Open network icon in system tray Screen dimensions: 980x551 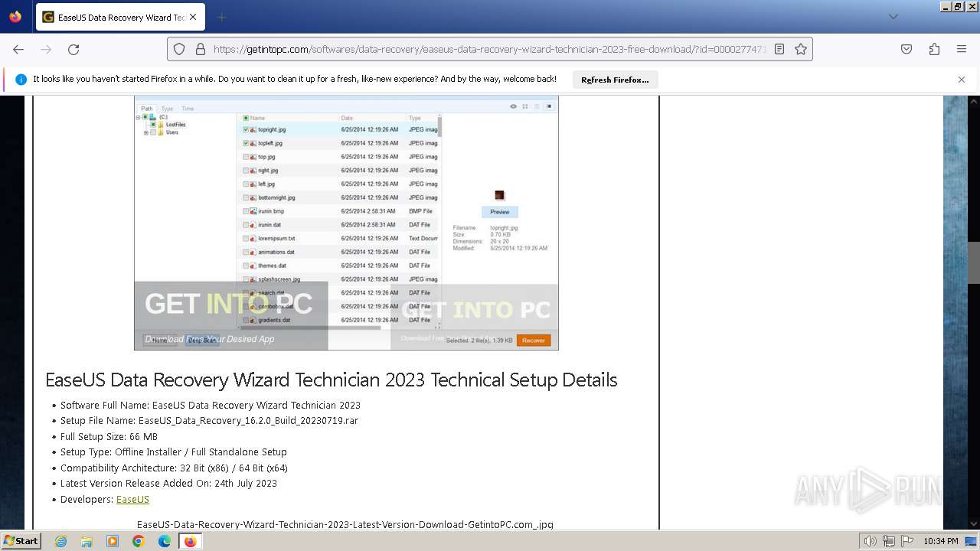click(889, 541)
